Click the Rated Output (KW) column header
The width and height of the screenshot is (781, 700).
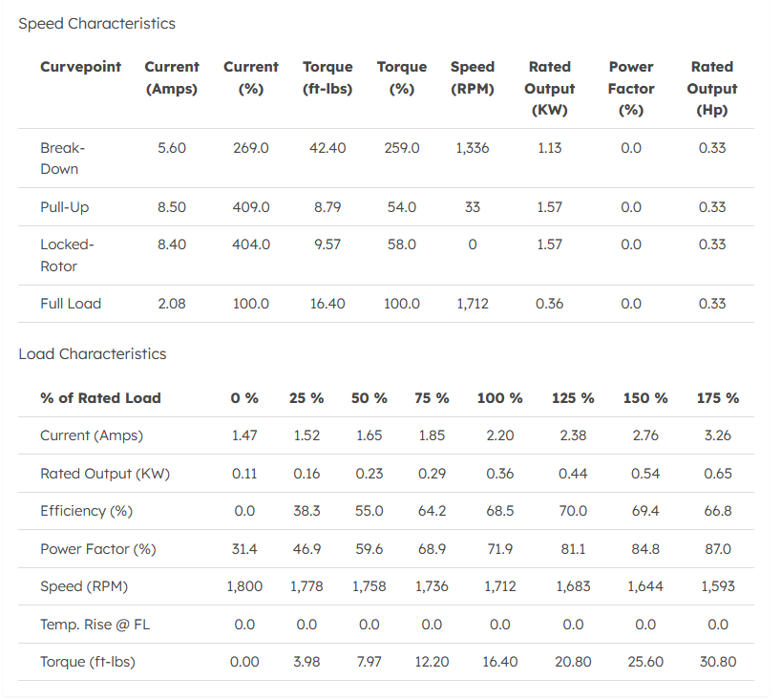550,88
